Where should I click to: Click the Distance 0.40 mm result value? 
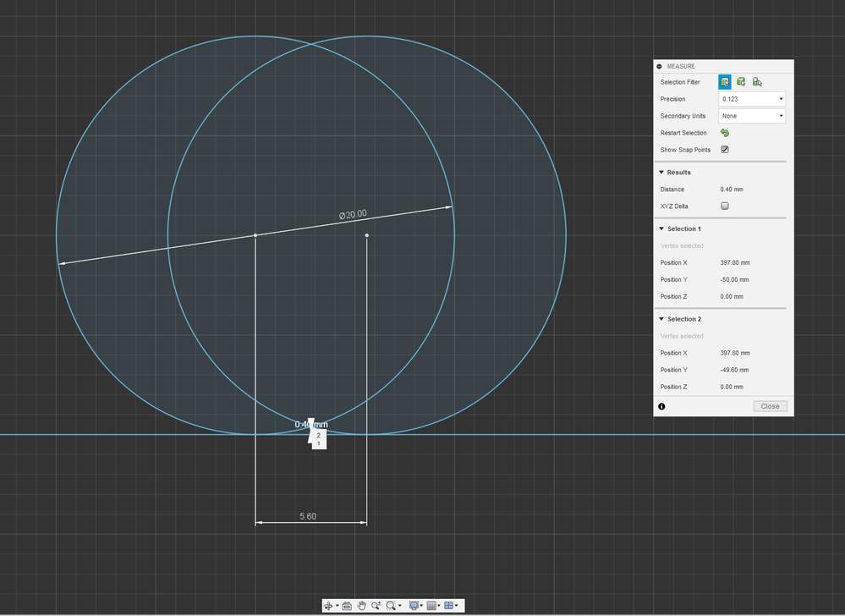click(x=732, y=190)
